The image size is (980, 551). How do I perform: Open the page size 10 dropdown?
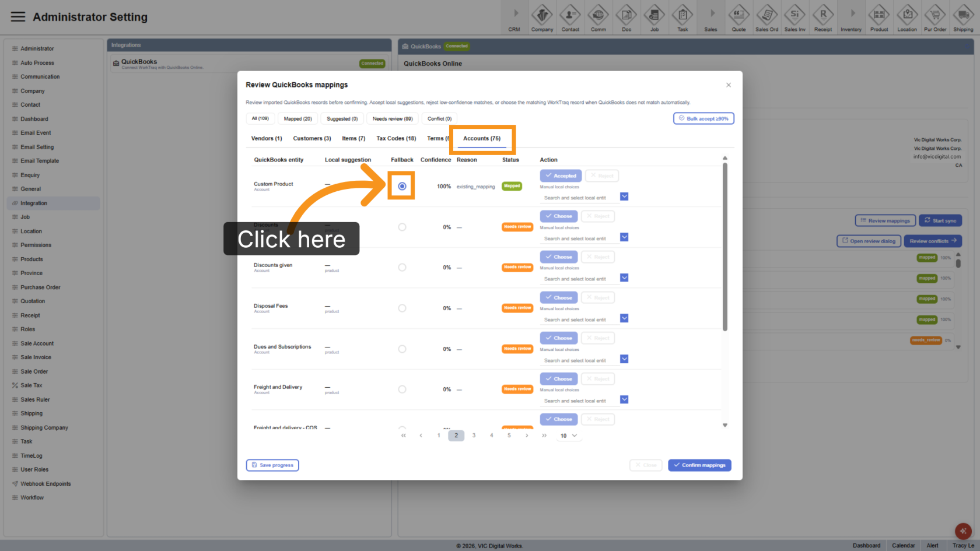[x=569, y=436]
